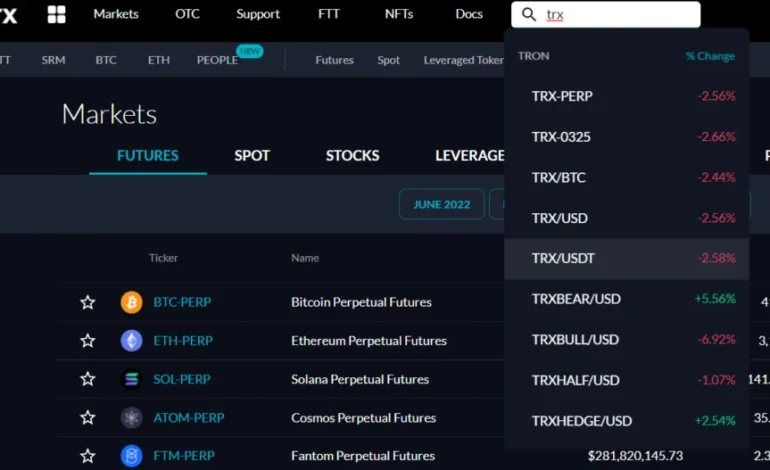Select TRX/USDT search result
The width and height of the screenshot is (770, 470).
pos(627,259)
